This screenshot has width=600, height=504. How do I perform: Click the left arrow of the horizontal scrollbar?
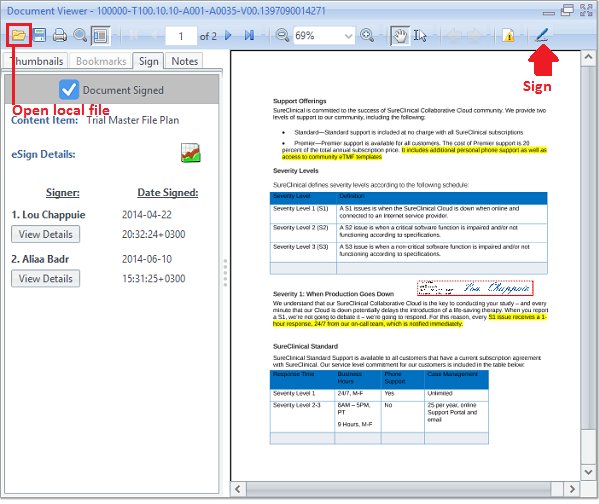tap(238, 489)
